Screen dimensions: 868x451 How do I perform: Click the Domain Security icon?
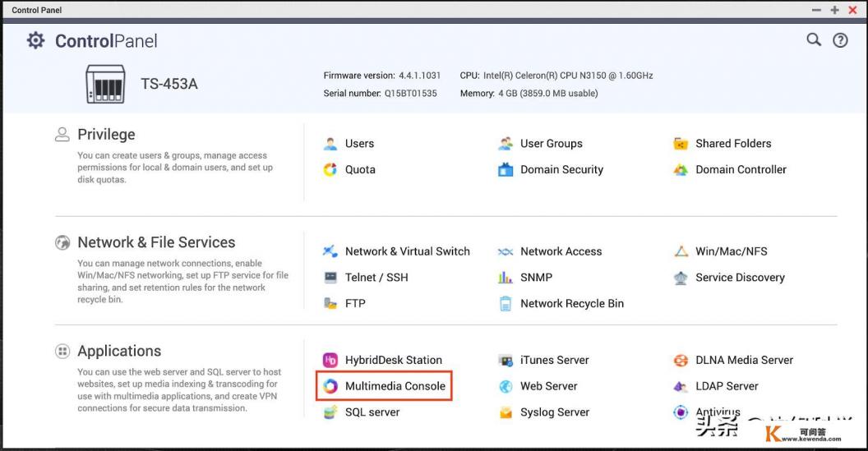(506, 170)
